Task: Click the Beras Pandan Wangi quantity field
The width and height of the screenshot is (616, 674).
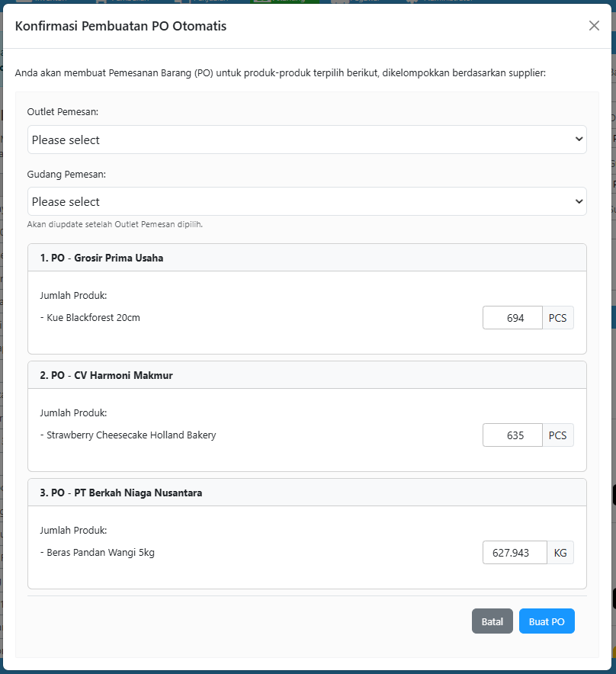Action: pyautogui.click(x=514, y=553)
